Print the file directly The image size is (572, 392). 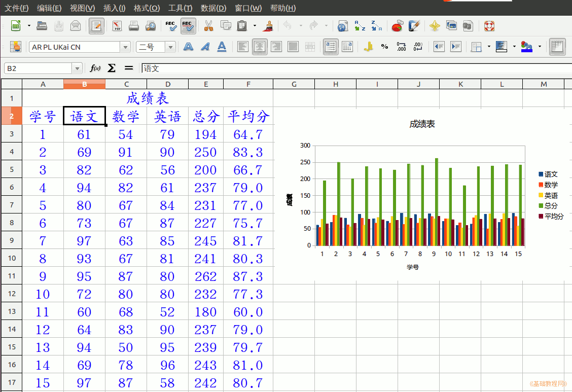(134, 26)
